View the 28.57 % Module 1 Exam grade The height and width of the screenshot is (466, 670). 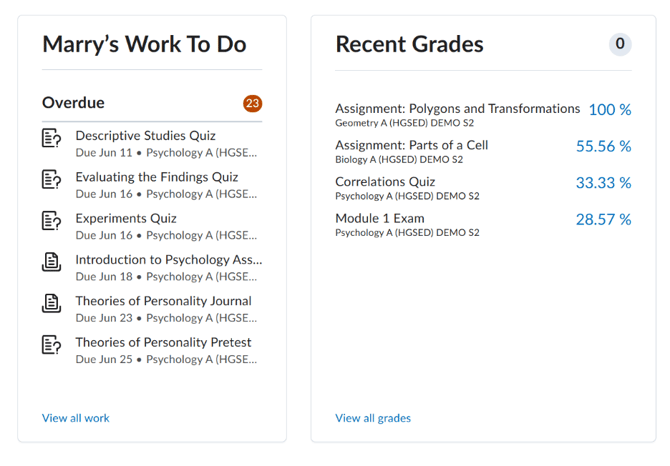coord(603,220)
